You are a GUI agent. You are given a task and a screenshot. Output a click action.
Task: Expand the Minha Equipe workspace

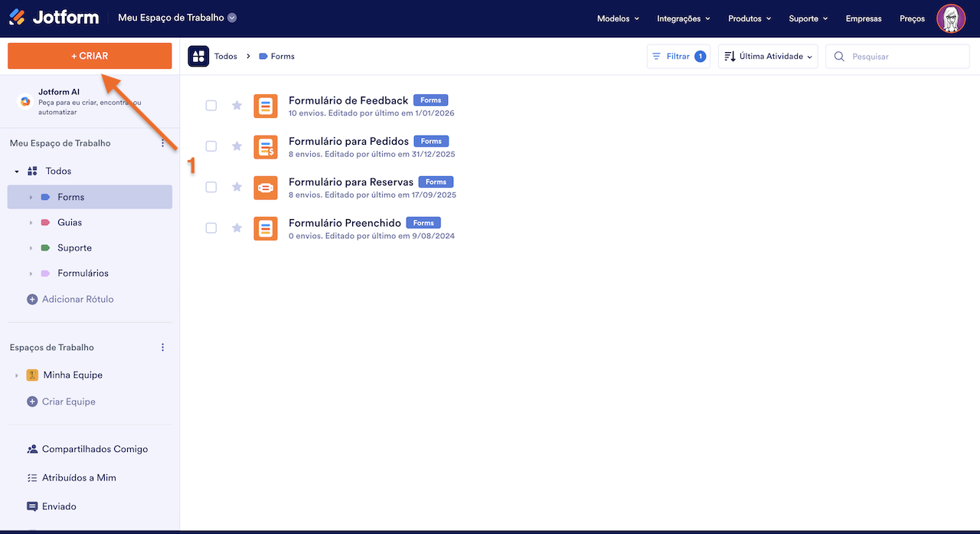coord(17,375)
